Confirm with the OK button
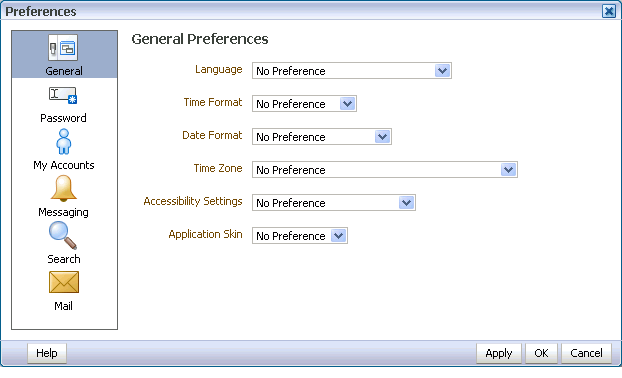Screen dimensions: 622x378 tap(541, 353)
